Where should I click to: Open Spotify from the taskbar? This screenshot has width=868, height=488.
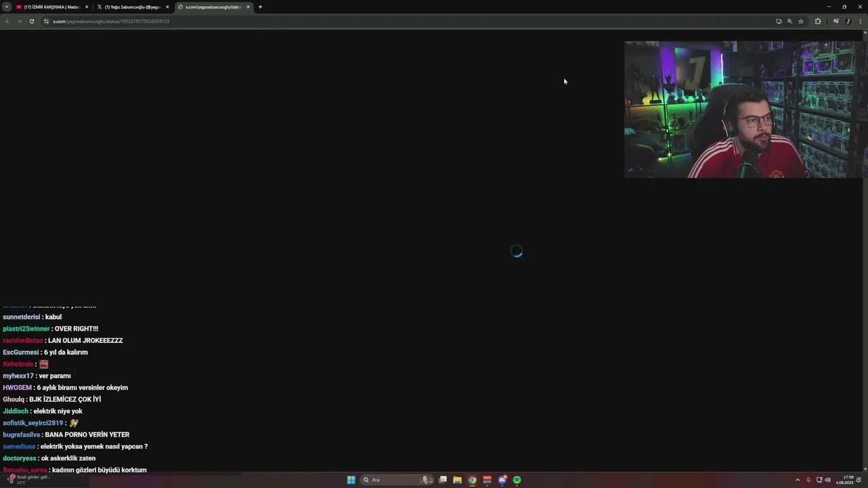(x=517, y=480)
